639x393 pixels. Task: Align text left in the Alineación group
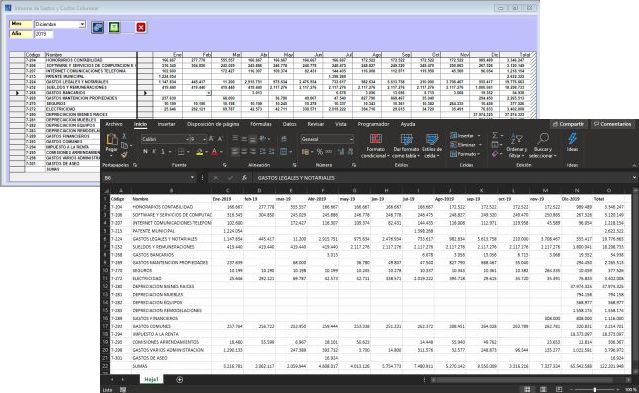pos(236,152)
